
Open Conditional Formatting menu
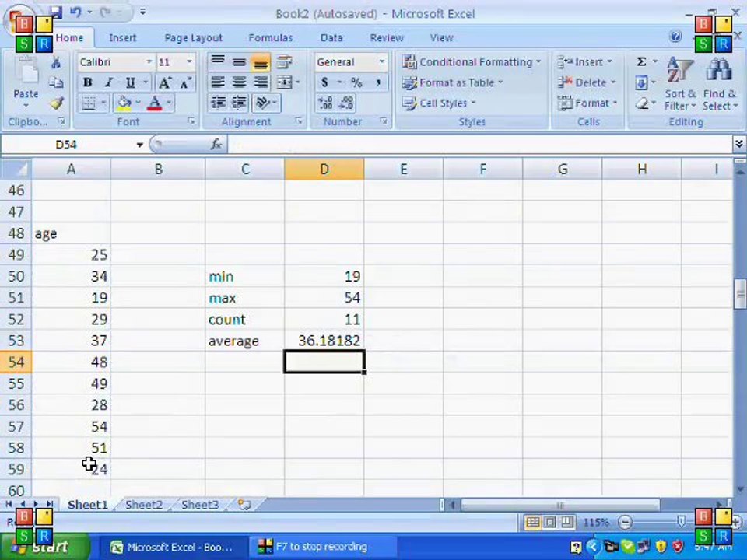[472, 62]
